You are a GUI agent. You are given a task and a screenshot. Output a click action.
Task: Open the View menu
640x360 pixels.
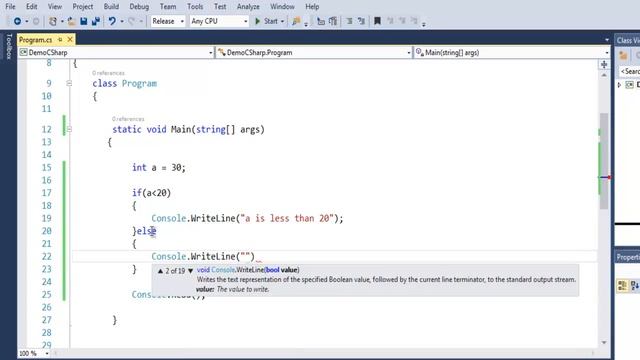pos(55,7)
